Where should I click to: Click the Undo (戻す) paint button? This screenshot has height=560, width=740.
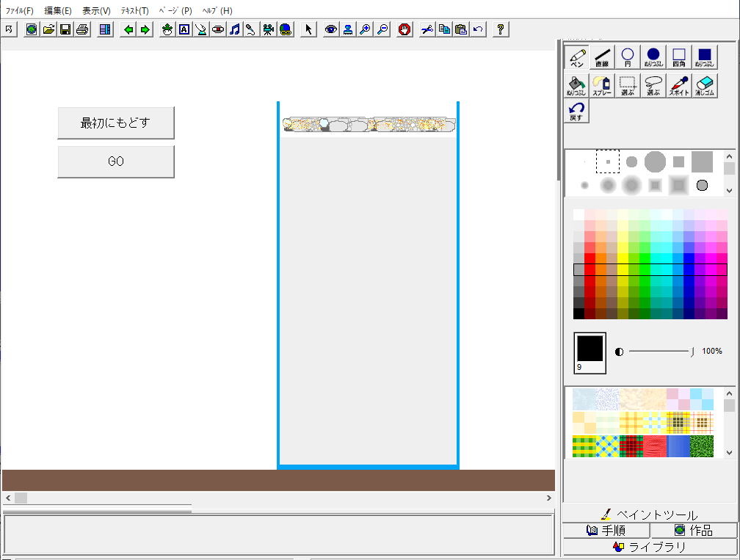coord(576,112)
